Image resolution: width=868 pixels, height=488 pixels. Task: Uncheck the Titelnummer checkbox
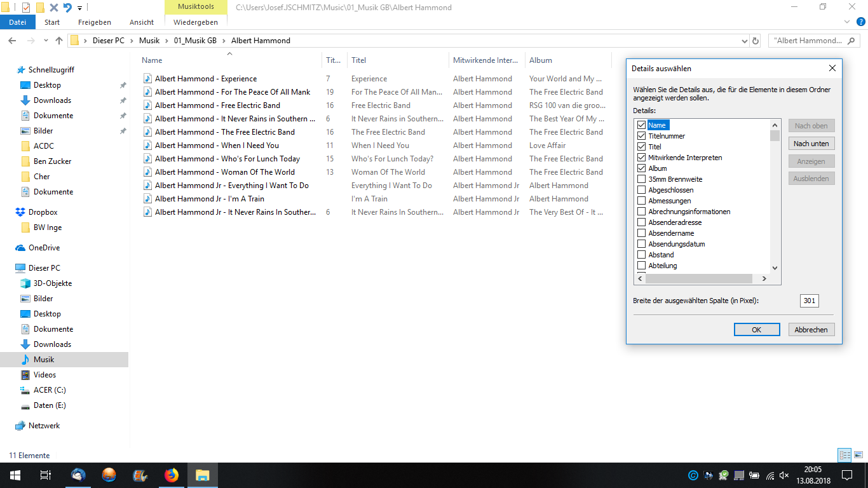coord(642,136)
